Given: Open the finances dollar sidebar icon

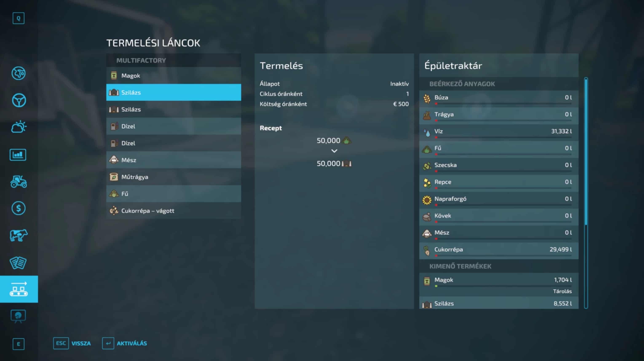Looking at the screenshot, I should coord(19,208).
